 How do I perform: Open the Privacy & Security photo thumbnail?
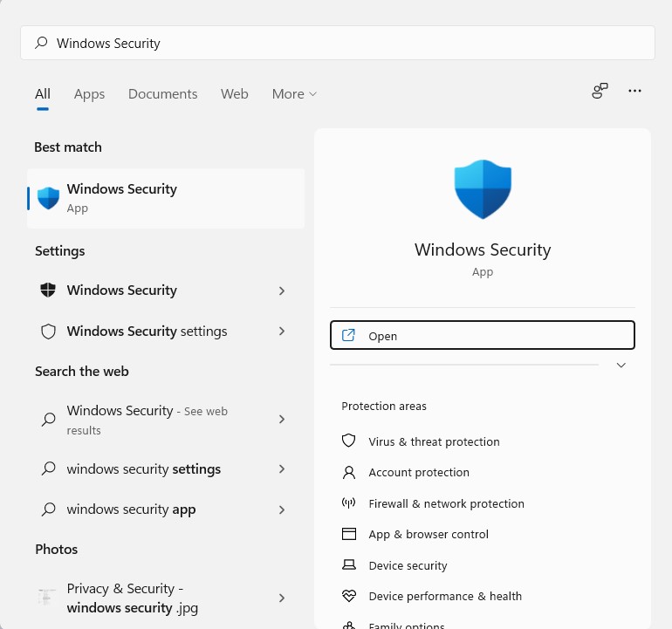point(47,598)
